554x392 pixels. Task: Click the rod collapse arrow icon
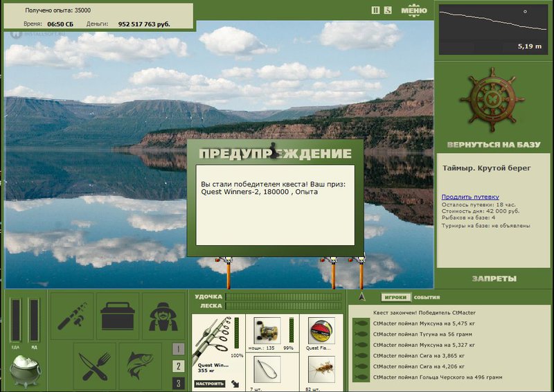[x=235, y=384]
